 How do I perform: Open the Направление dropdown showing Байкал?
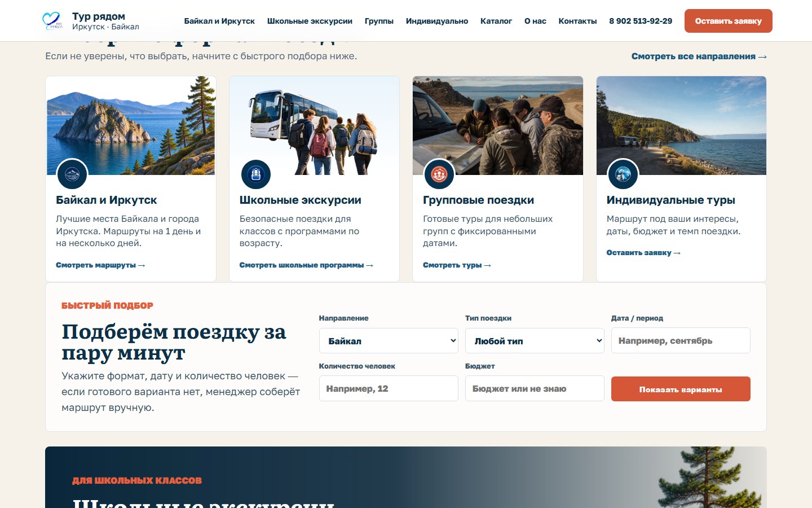(389, 341)
